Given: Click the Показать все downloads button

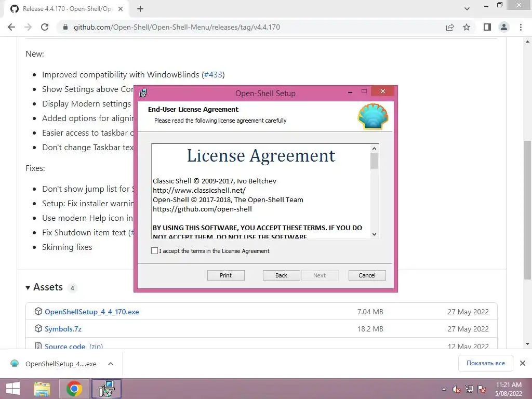Looking at the screenshot, I should pyautogui.click(x=486, y=363).
